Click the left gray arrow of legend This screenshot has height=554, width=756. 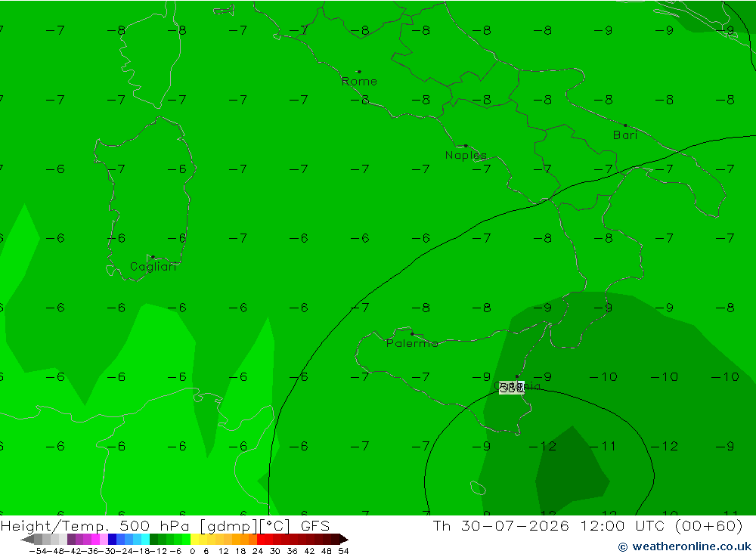(x=27, y=539)
